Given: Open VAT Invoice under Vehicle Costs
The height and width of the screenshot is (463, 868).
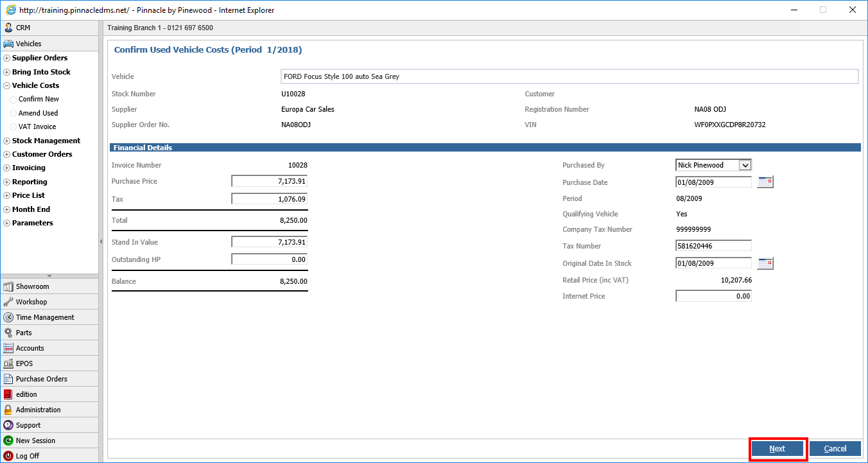Looking at the screenshot, I should tap(37, 127).
